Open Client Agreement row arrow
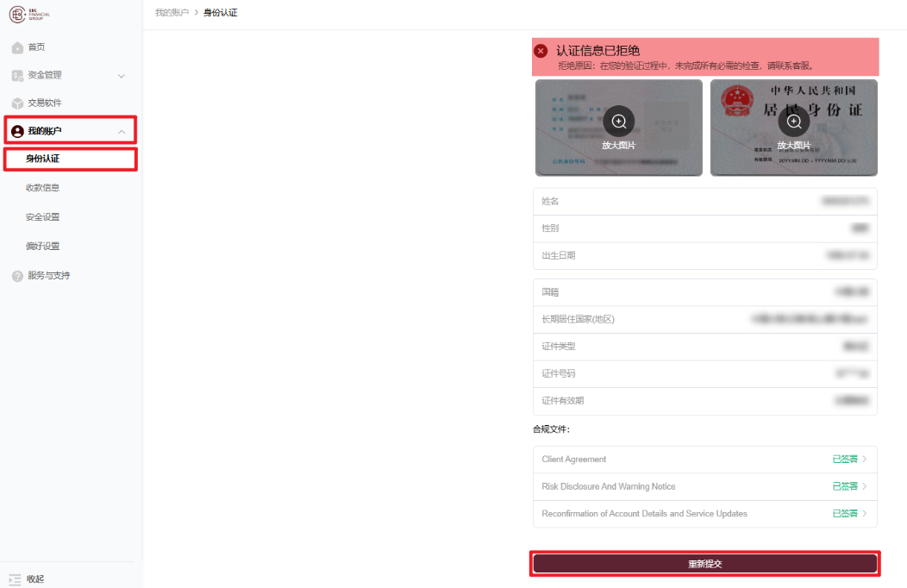 click(865, 459)
